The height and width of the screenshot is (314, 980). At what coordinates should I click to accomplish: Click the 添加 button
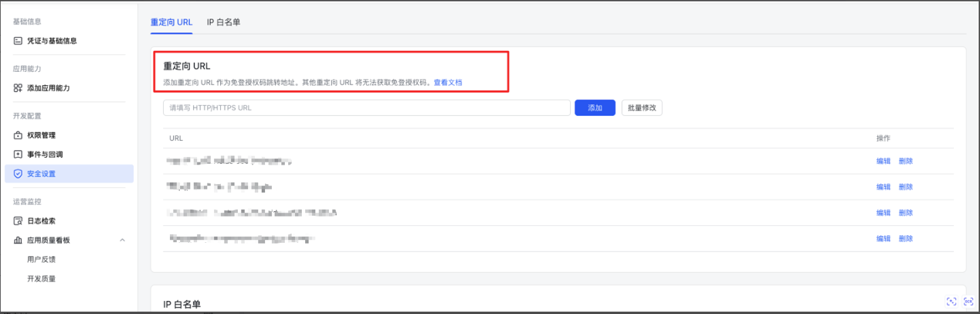595,108
